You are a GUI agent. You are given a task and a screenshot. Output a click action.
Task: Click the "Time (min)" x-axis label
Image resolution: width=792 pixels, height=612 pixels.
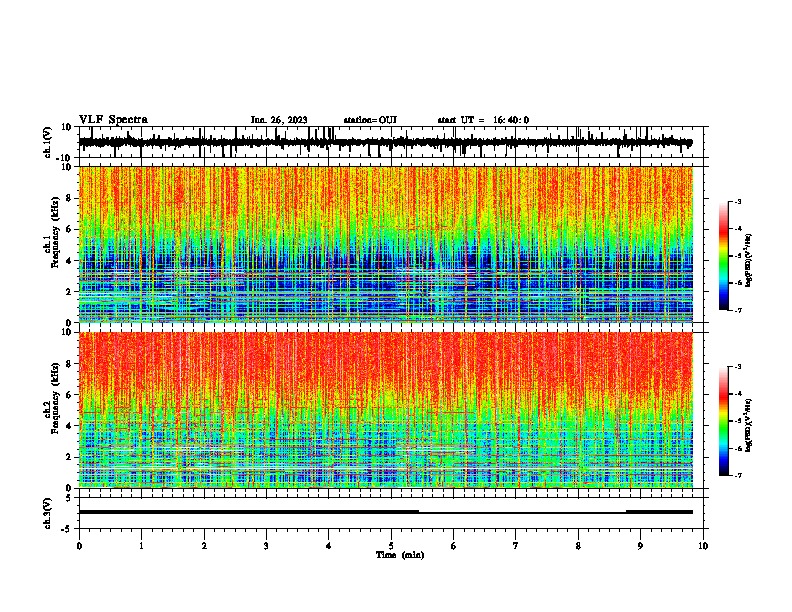400,555
